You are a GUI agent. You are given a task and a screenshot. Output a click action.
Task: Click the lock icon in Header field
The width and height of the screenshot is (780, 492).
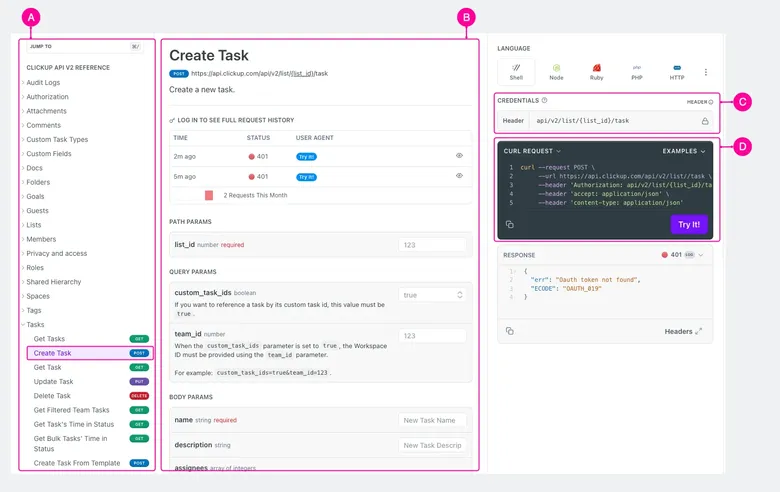click(x=705, y=121)
